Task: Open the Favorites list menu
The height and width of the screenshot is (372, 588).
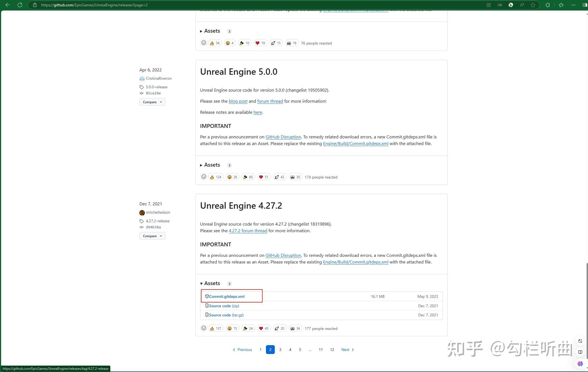Action: 561,5
